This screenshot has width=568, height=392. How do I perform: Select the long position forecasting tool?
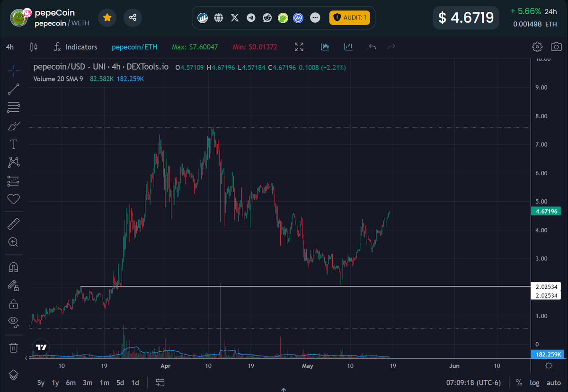point(14,181)
